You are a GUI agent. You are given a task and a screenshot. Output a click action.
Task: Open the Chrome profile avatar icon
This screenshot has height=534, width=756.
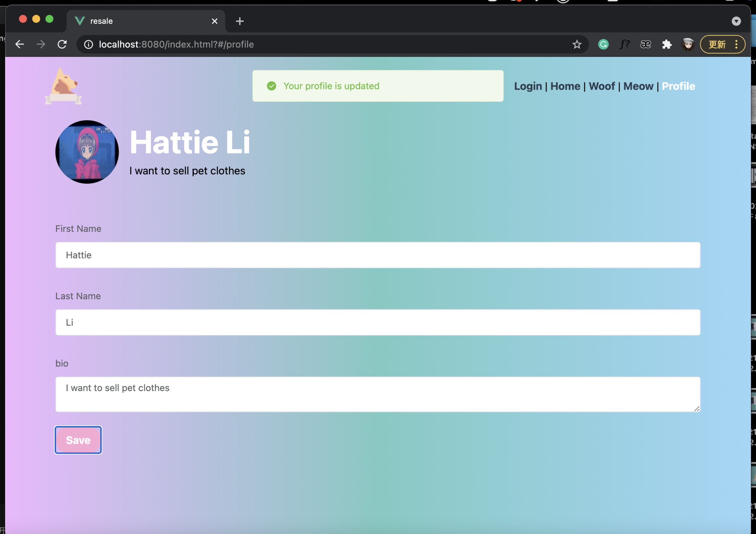pos(688,44)
